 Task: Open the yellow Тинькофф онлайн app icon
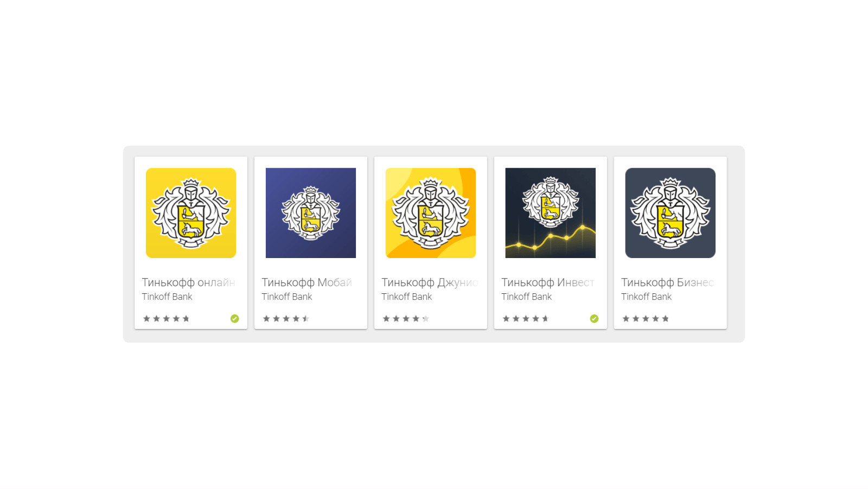pos(191,213)
